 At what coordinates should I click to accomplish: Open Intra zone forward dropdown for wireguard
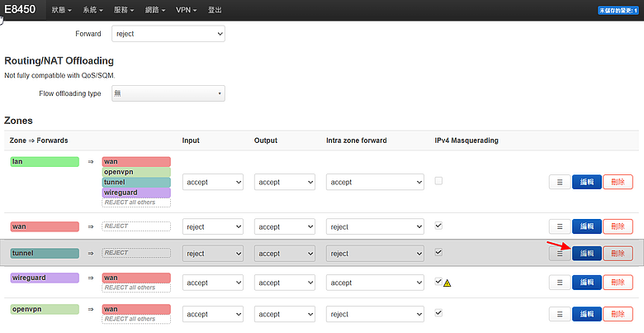point(375,283)
